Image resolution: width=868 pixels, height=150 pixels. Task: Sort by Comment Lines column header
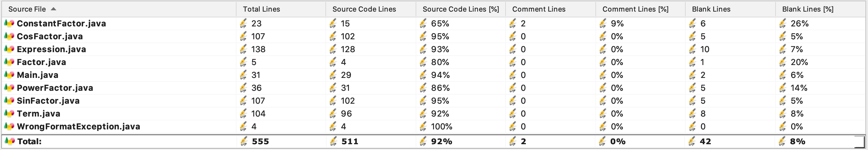539,9
